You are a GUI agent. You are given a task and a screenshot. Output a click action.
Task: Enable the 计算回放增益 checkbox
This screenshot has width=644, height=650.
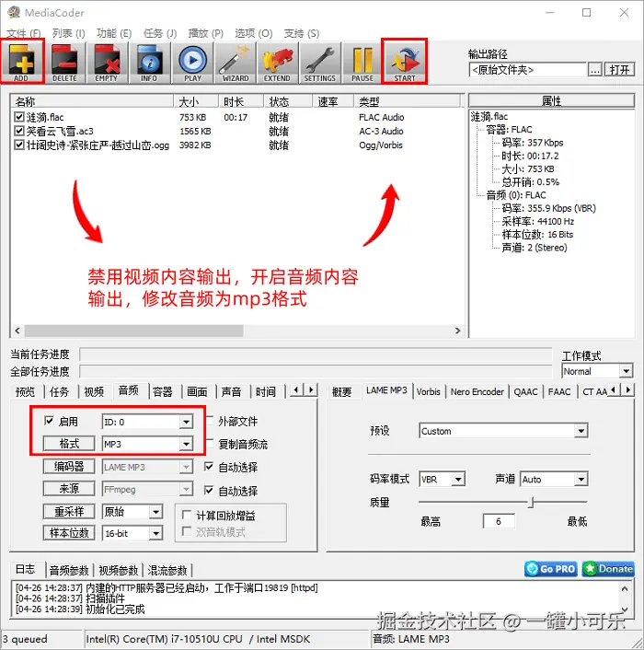tap(187, 515)
